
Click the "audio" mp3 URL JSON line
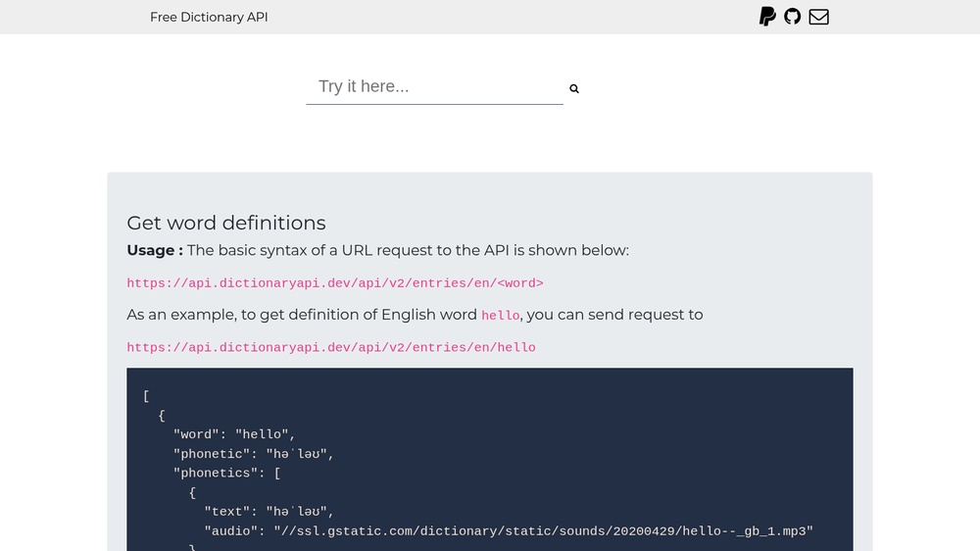[509, 531]
